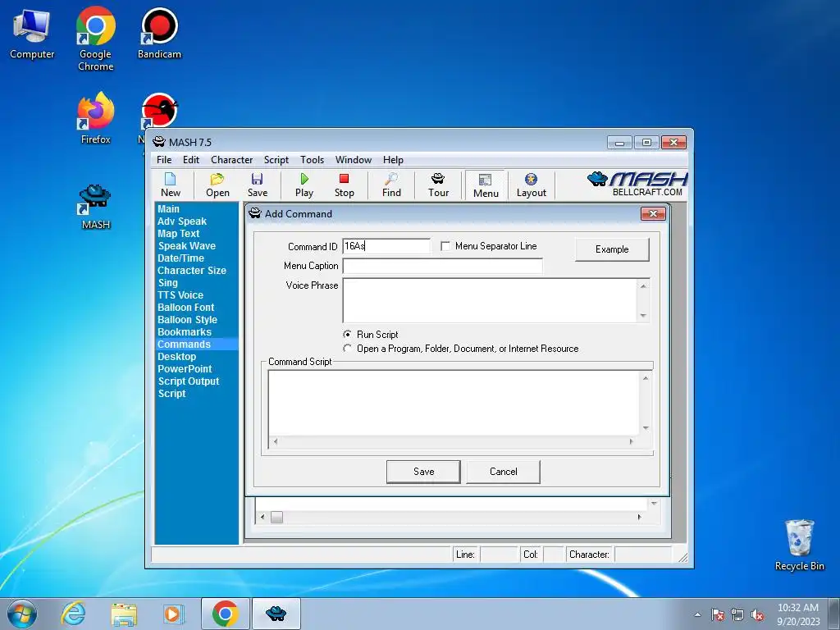Click the muted volume tray icon

[x=757, y=615]
